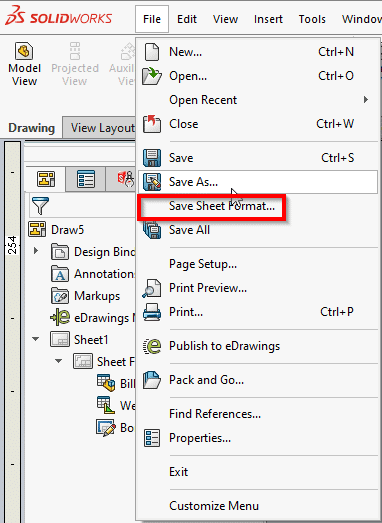Image resolution: width=382 pixels, height=523 pixels.
Task: Click the filter funnel icon
Action: tap(40, 205)
